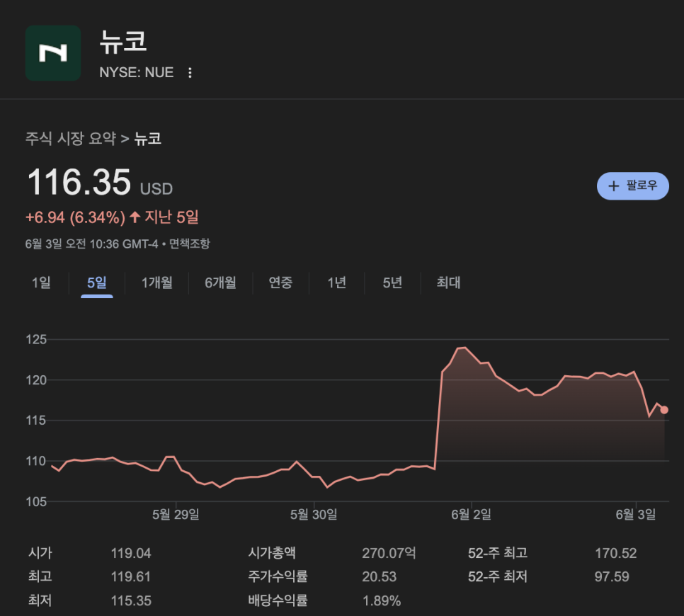Click the 면책조항 disclaimer link
The image size is (684, 616).
[190, 244]
